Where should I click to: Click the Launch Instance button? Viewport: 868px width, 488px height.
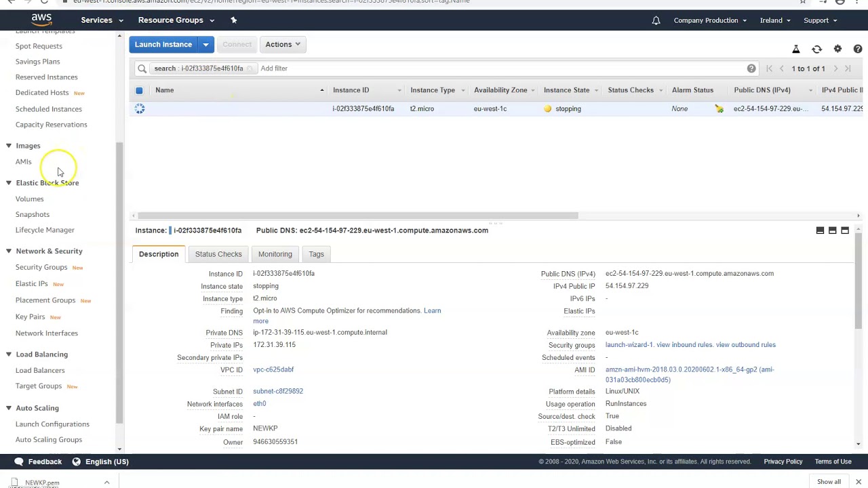(163, 44)
